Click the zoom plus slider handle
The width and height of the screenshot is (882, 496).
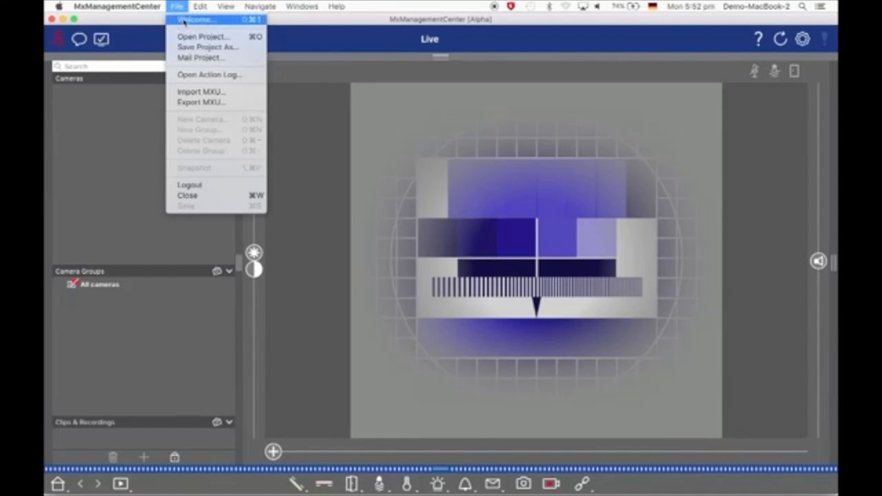273,451
